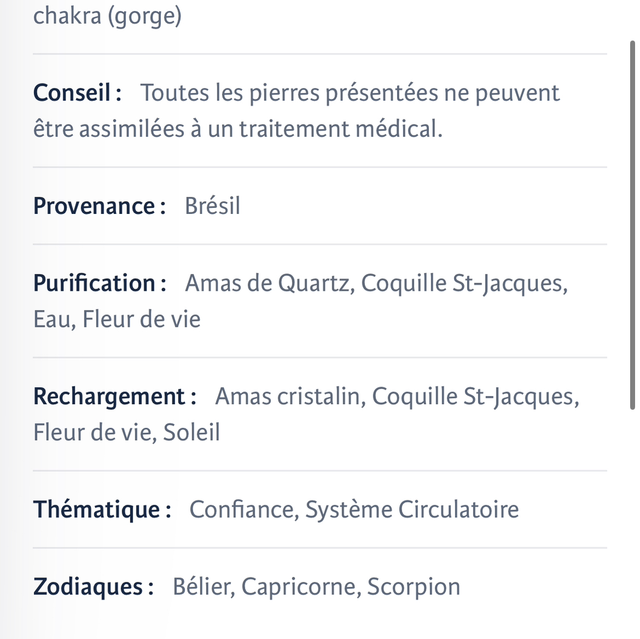Select the "Purification :" label
This screenshot has width=640, height=639.
100,283
